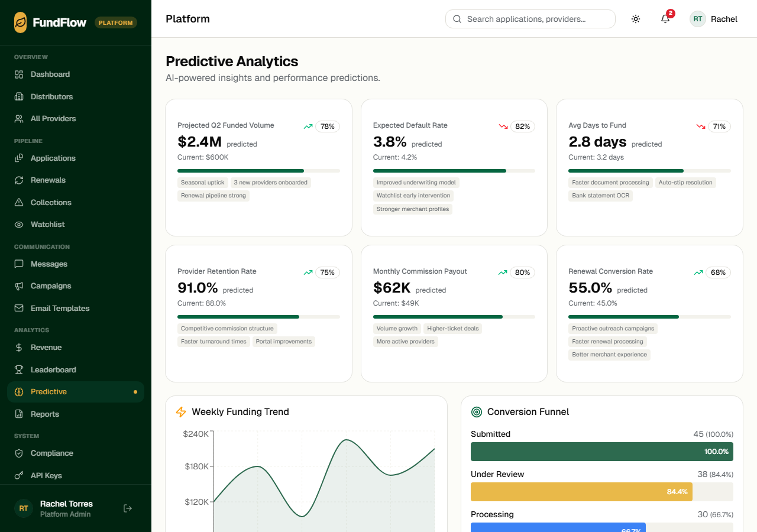
Task: Click the PLATFORM badge next to FundFlow
Action: point(116,22)
